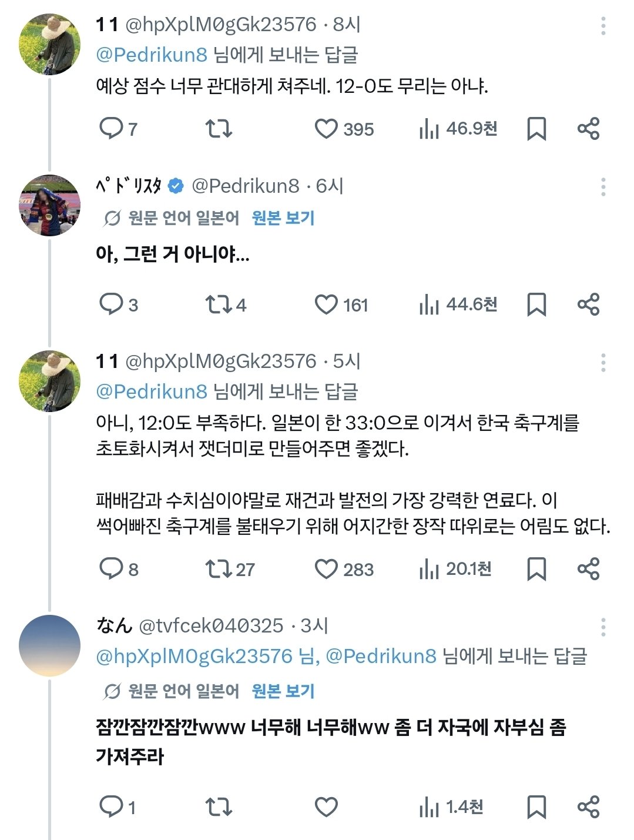Open more options menu on Pedrikun8 tweet
This screenshot has width=634, height=840.
tap(603, 187)
